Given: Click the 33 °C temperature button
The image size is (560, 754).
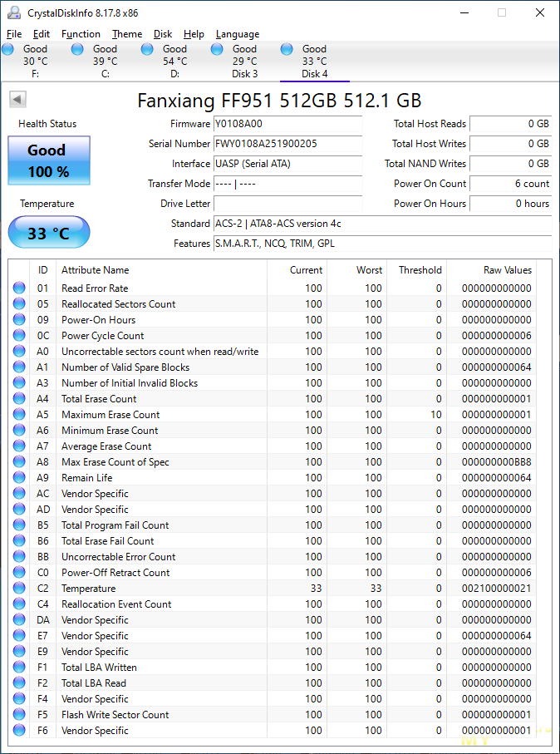Looking at the screenshot, I should (x=48, y=233).
